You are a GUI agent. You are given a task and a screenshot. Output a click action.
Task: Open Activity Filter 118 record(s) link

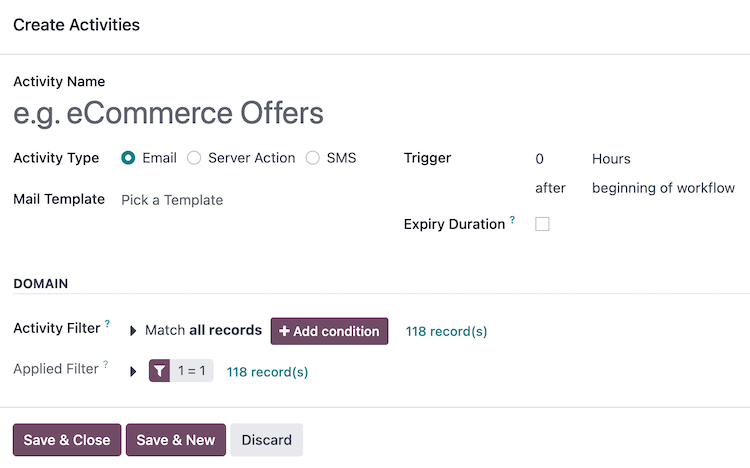pos(446,331)
